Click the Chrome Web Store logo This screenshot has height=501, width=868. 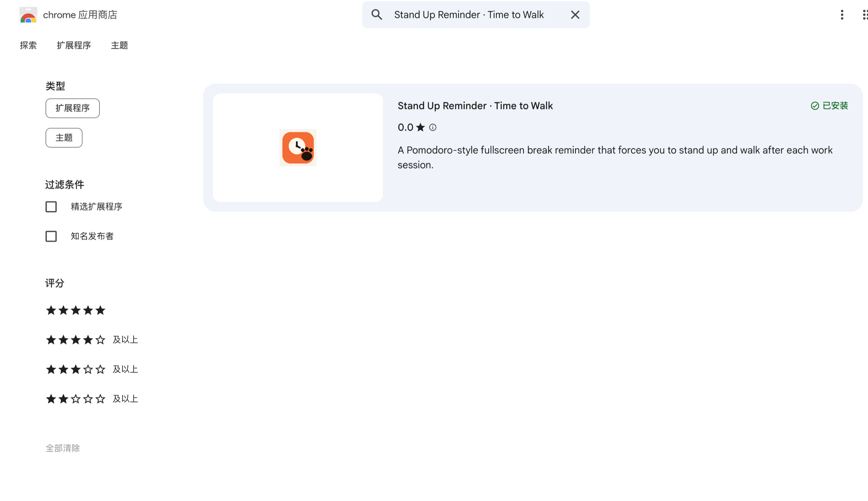point(28,15)
